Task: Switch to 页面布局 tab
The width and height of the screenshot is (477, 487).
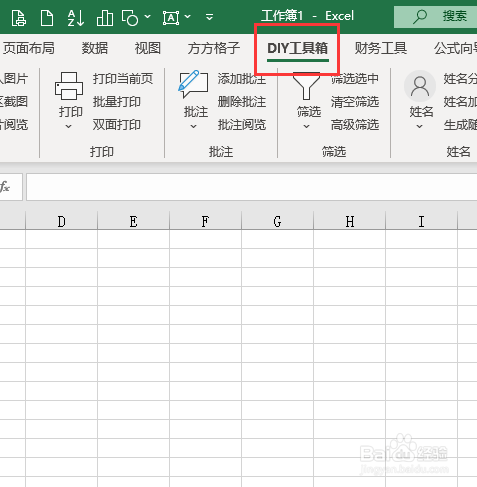Action: [x=28, y=48]
